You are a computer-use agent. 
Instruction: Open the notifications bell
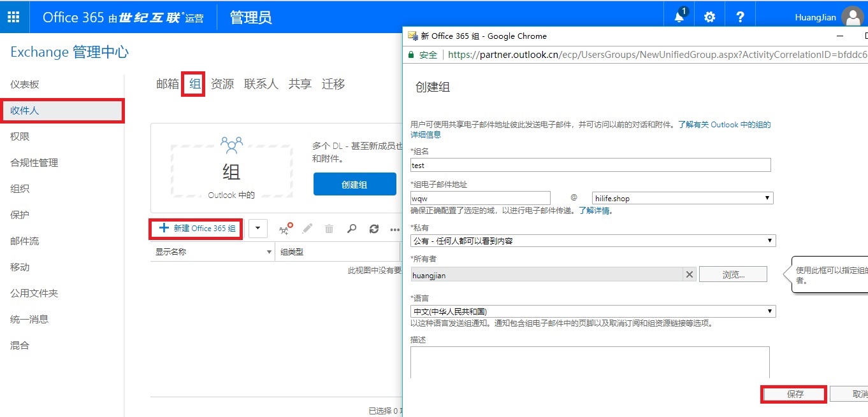click(679, 17)
